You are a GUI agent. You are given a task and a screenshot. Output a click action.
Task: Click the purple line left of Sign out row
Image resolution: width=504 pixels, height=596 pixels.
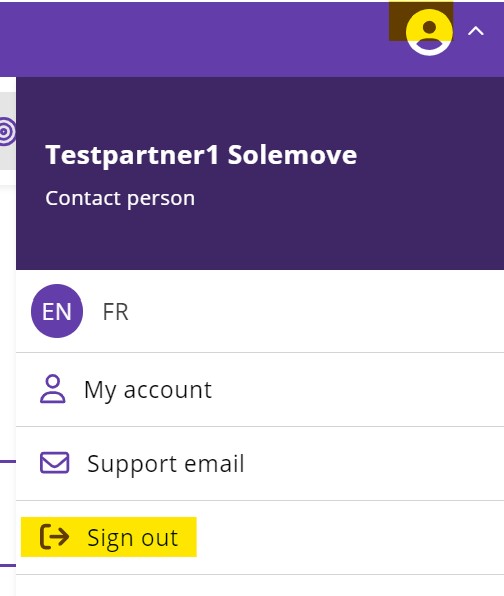[8, 565]
